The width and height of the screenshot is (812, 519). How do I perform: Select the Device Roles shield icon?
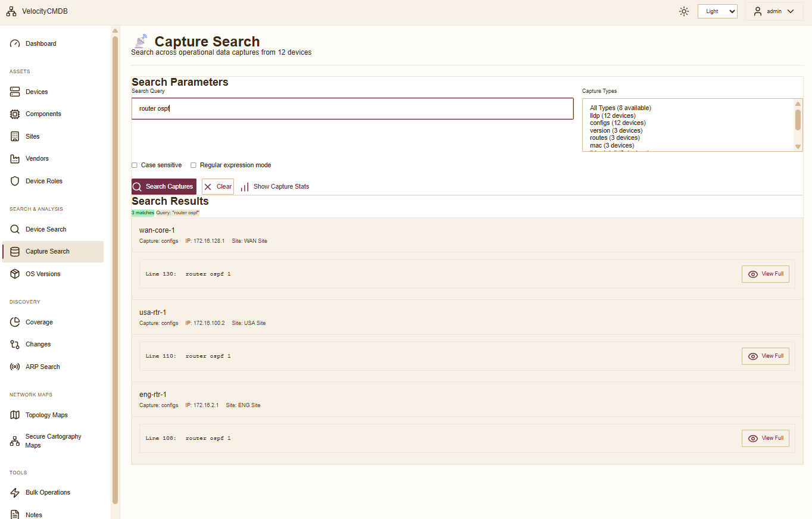coord(15,181)
